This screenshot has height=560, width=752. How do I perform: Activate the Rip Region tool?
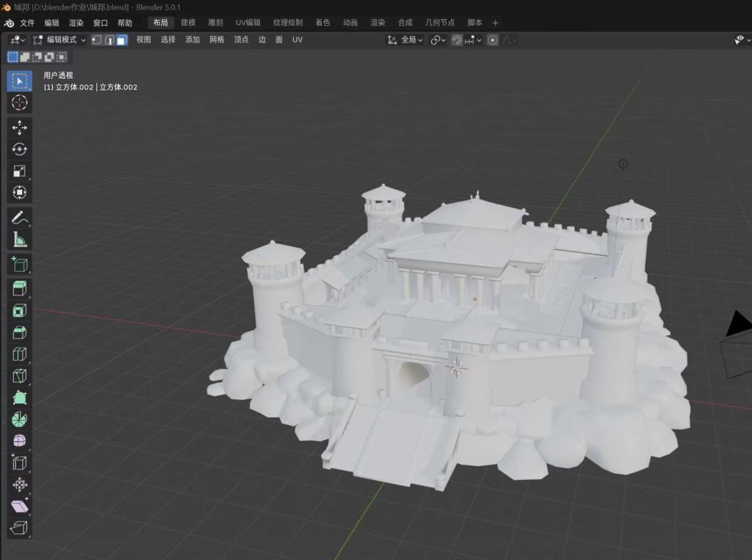pyautogui.click(x=19, y=529)
